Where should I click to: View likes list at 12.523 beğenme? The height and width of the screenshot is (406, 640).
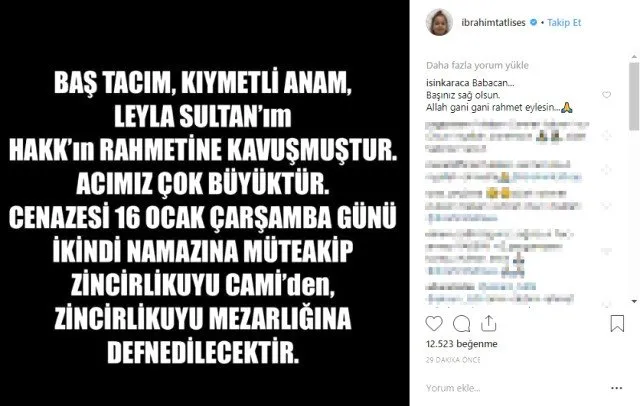(x=461, y=344)
